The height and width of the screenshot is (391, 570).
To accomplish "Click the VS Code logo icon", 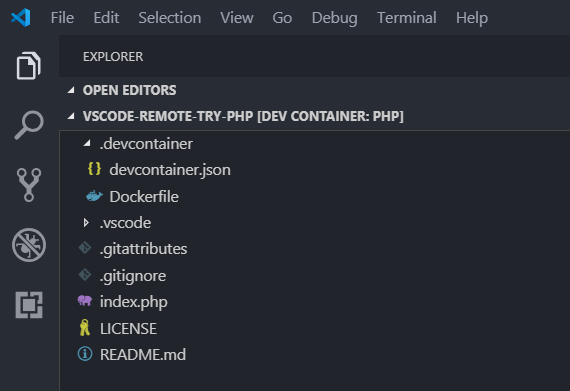I will (x=21, y=17).
